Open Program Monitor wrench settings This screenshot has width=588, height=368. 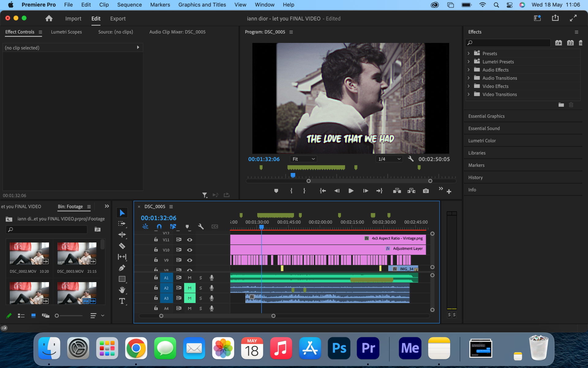(411, 159)
